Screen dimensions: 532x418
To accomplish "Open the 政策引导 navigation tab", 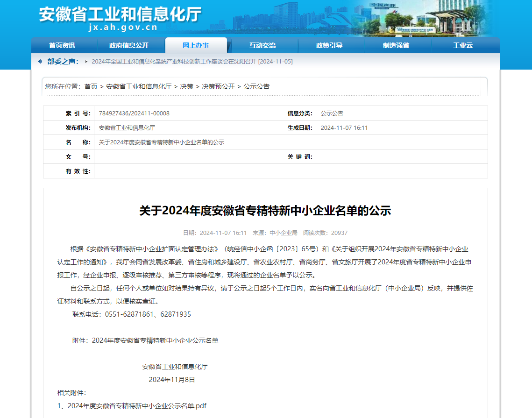I will (x=329, y=45).
